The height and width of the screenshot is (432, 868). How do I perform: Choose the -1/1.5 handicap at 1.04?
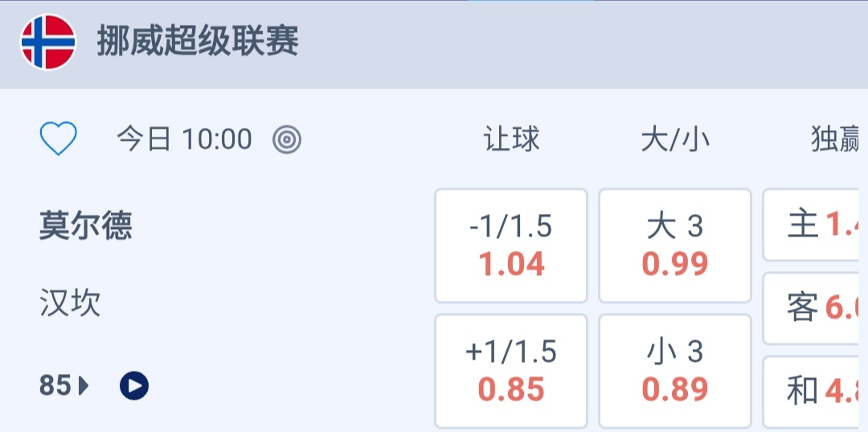point(511,245)
